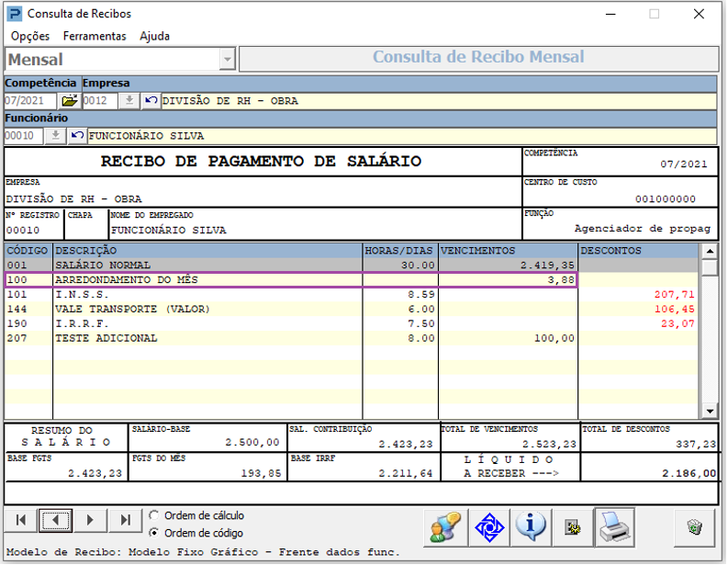Click the líquido a receber 2.186,00

pos(689,473)
